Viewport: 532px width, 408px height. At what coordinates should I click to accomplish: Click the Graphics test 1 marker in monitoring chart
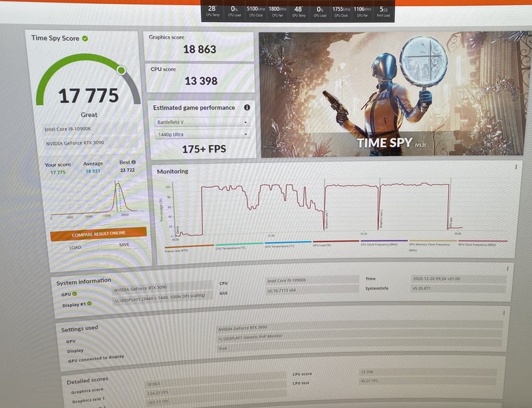tap(327, 220)
